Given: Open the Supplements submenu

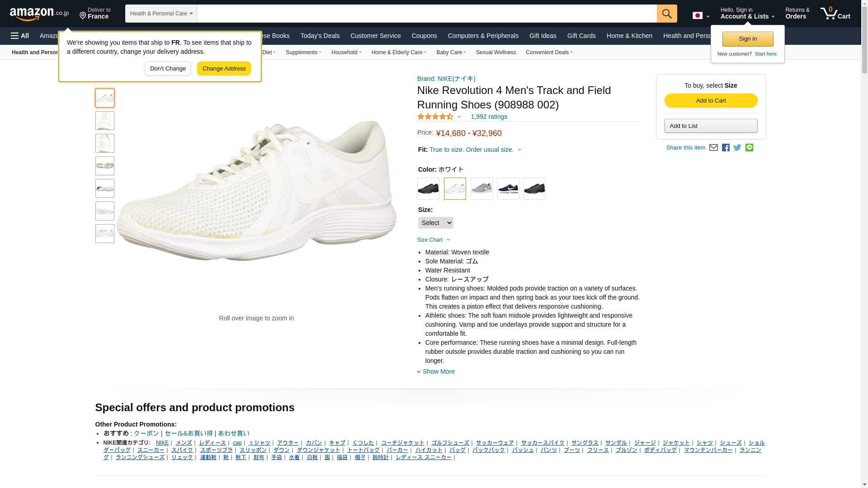Looking at the screenshot, I should coord(303,52).
